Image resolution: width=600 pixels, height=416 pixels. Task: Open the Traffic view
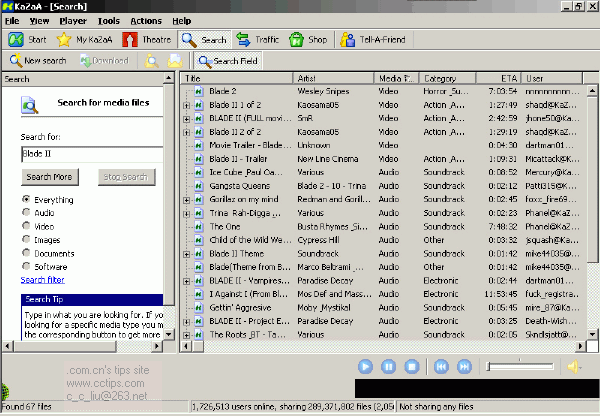click(x=257, y=40)
